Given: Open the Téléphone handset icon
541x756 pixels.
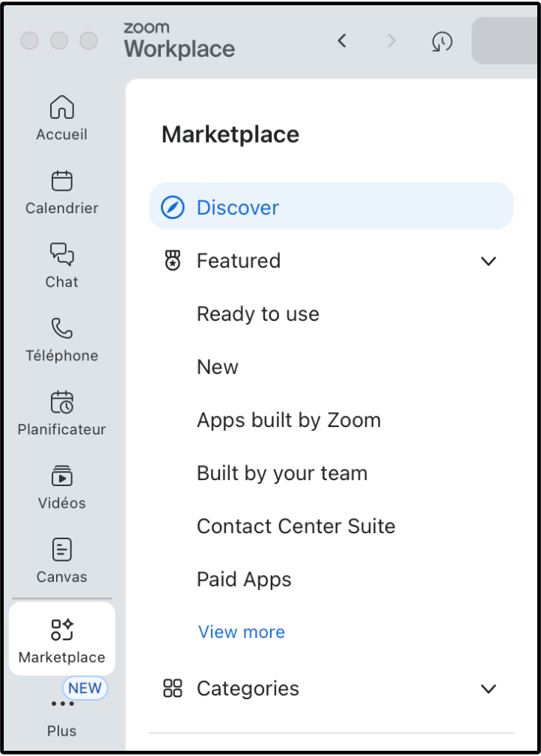Looking at the screenshot, I should 62,328.
